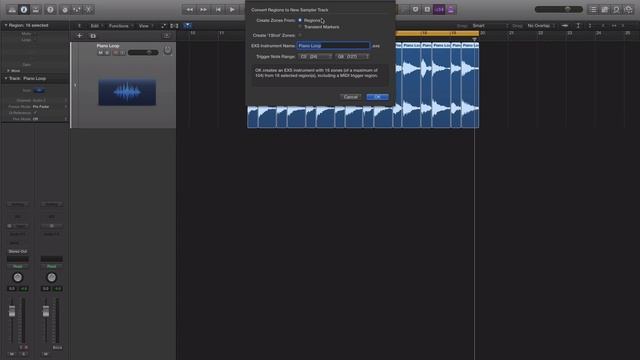
Task: Click the track icon in Track inspector
Action: click(x=39, y=90)
